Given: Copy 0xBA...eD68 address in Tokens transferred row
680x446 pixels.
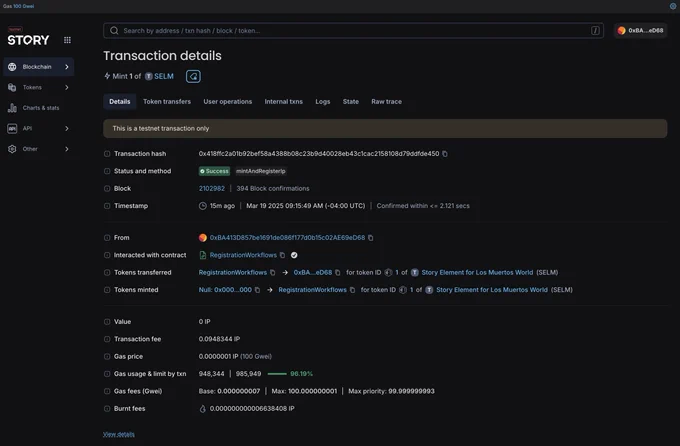Looking at the screenshot, I should pos(338,272).
